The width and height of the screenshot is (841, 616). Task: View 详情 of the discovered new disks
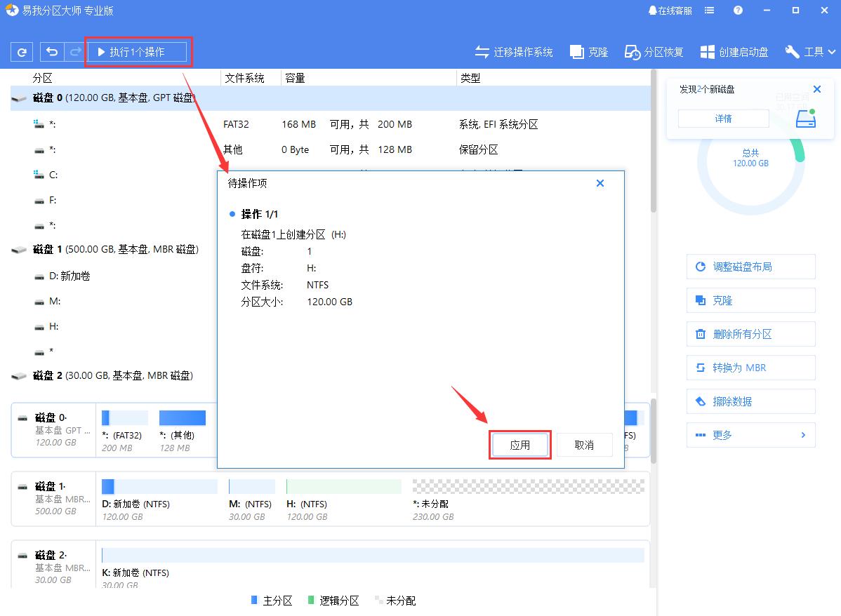[x=723, y=119]
